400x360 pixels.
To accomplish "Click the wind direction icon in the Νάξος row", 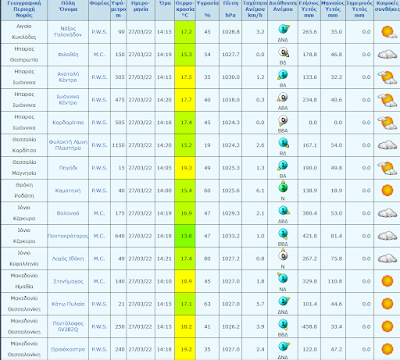I will pyautogui.click(x=283, y=29).
